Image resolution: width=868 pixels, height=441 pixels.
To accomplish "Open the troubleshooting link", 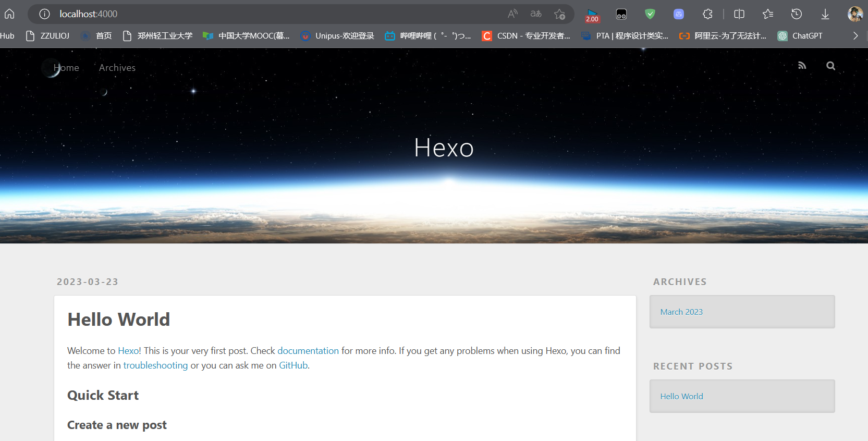I will coord(155,365).
